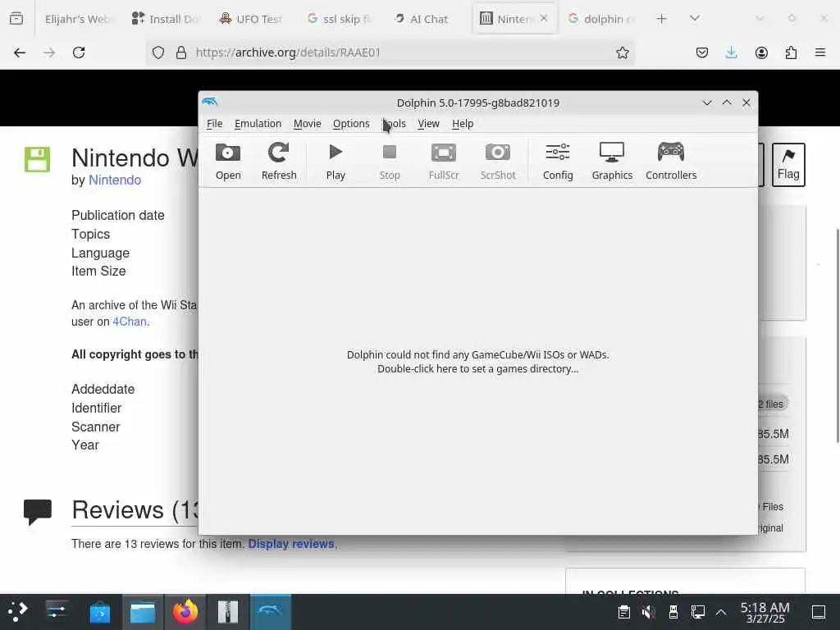Viewport: 840px width, 630px height.
Task: Click the games directory prompt text
Action: pos(478,362)
